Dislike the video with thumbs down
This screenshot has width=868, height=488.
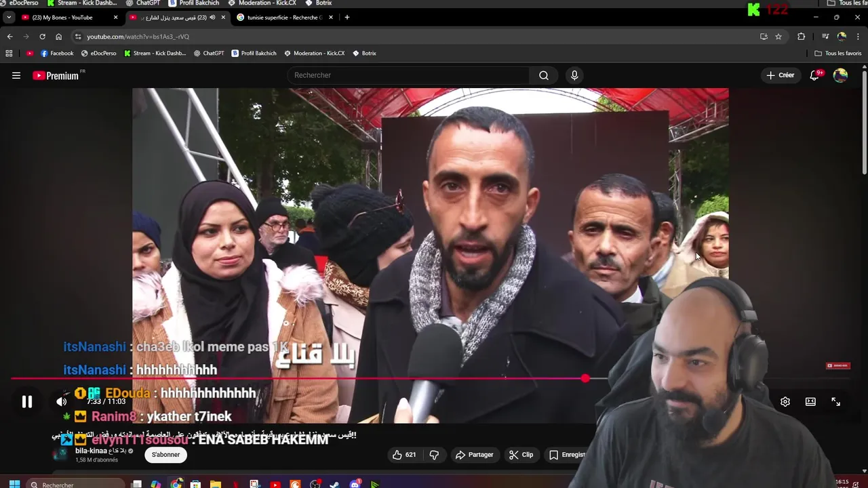(435, 455)
